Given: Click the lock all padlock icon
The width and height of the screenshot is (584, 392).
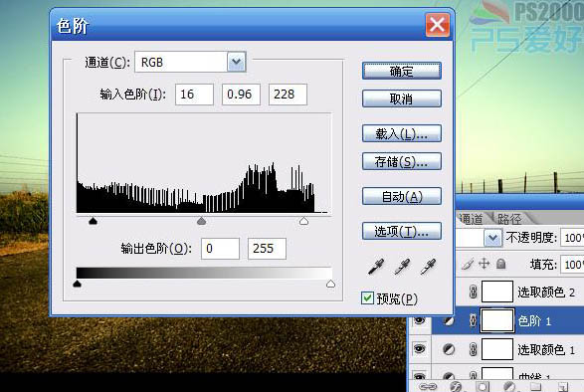Looking at the screenshot, I should coord(501,264).
